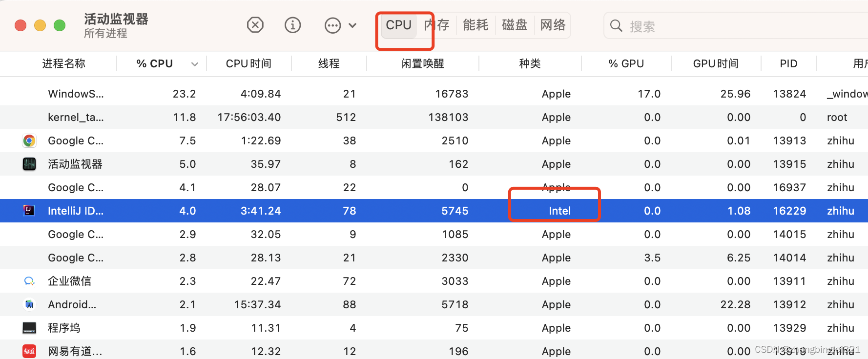This screenshot has height=359, width=868.
Task: Click the 17.0 % GPU value
Action: click(x=649, y=94)
